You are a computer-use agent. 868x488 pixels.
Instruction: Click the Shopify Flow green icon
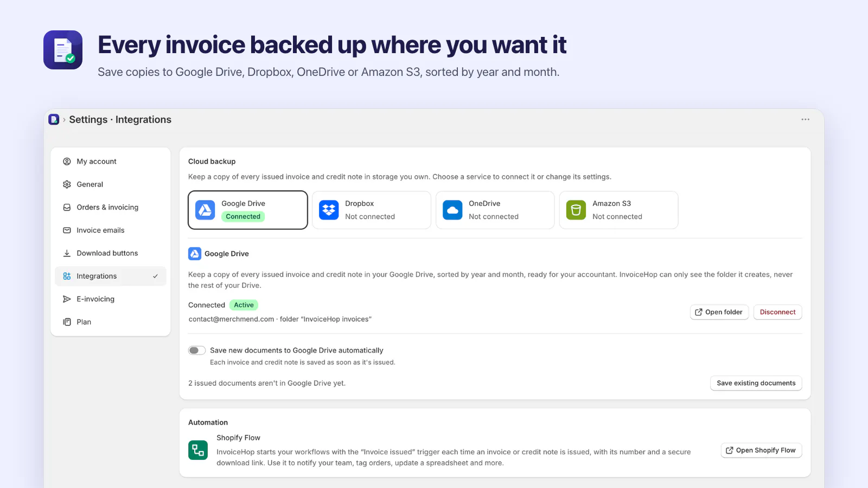(198, 450)
